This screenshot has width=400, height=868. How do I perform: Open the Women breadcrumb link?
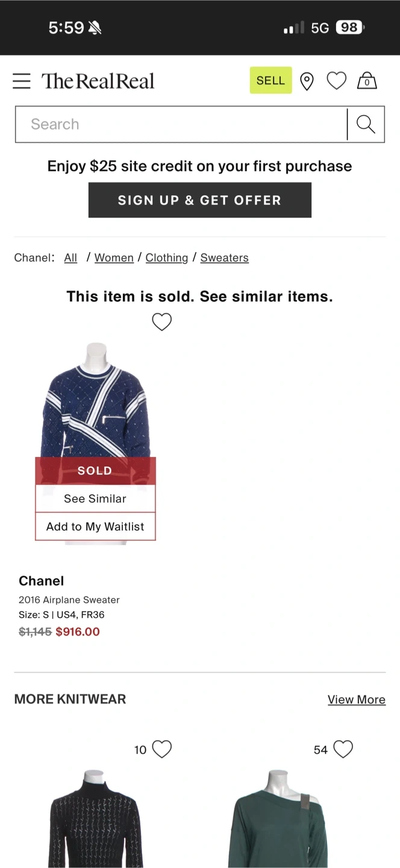coord(114,257)
